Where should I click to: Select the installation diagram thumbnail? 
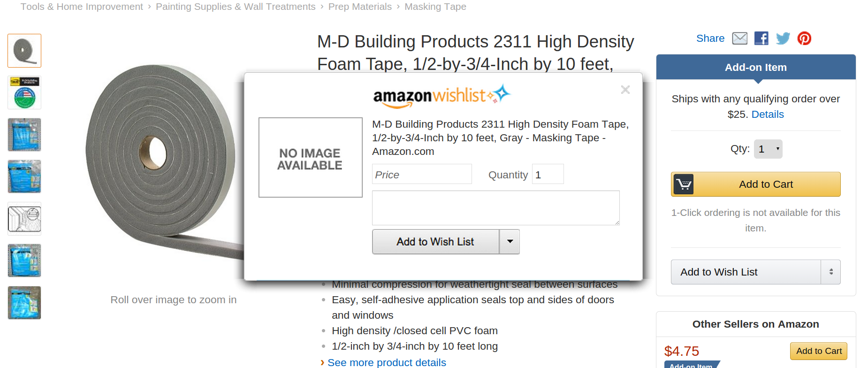(24, 219)
